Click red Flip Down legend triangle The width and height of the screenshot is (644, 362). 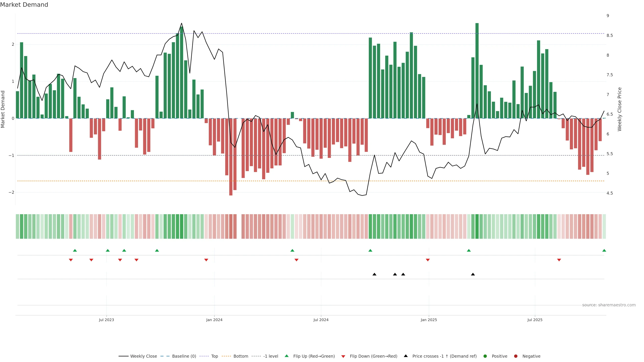pos(343,356)
